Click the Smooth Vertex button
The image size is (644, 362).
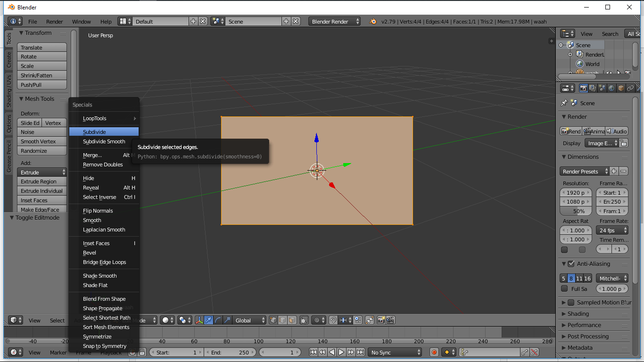pyautogui.click(x=42, y=141)
